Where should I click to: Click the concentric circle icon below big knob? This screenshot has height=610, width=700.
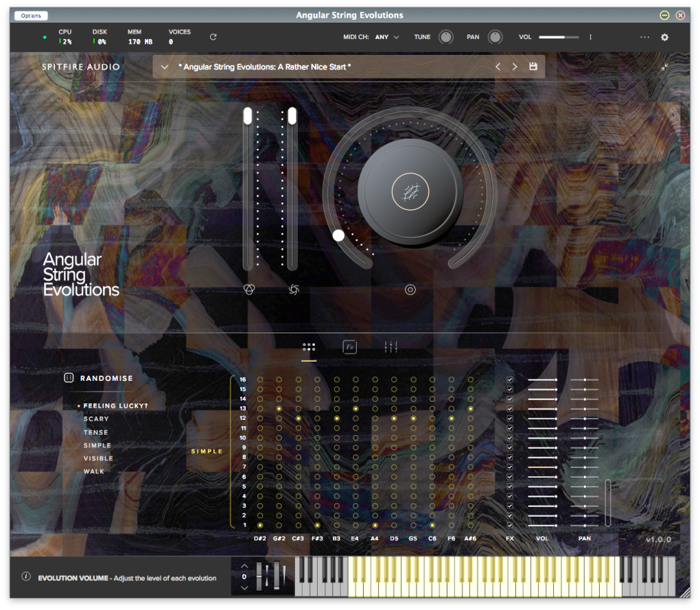[410, 290]
